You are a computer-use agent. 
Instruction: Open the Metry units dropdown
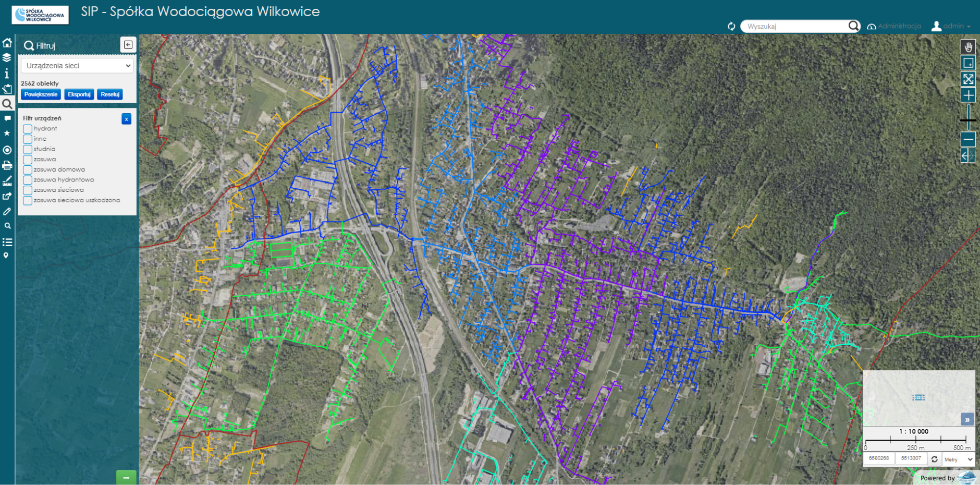pos(958,459)
